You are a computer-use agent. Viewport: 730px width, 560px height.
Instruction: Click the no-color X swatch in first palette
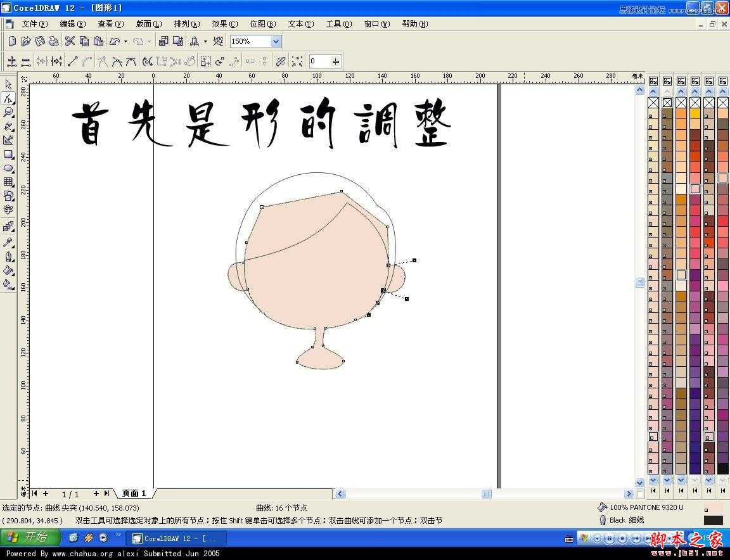[653, 103]
